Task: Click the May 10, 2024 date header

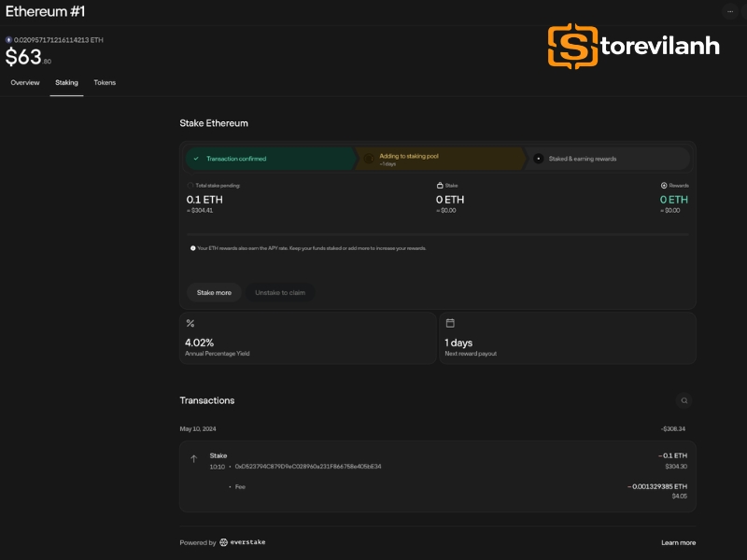Action: click(198, 429)
